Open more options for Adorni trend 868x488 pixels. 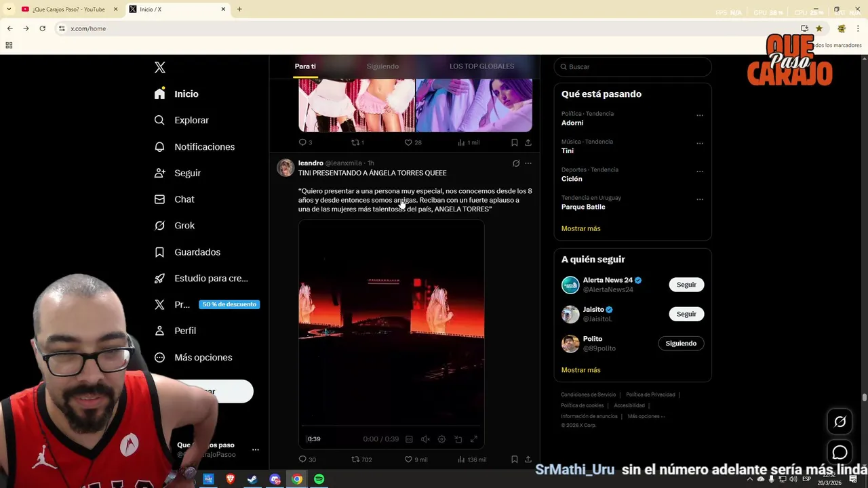[x=700, y=115]
